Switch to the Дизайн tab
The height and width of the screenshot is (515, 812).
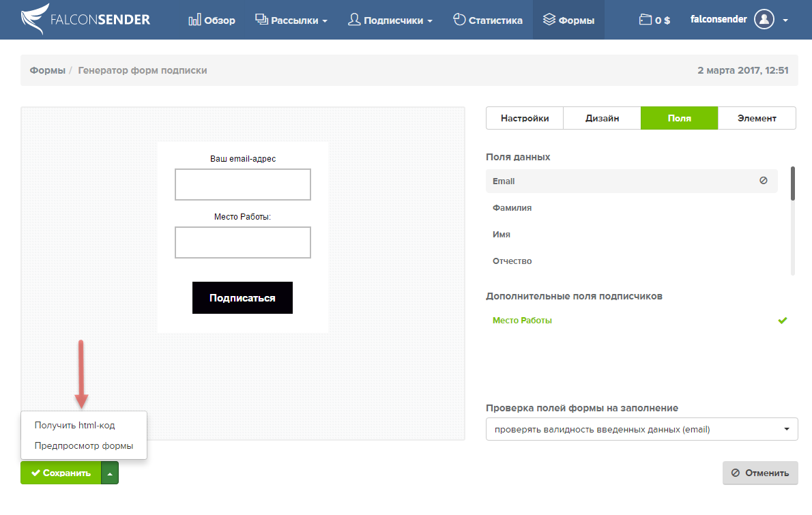pos(603,118)
